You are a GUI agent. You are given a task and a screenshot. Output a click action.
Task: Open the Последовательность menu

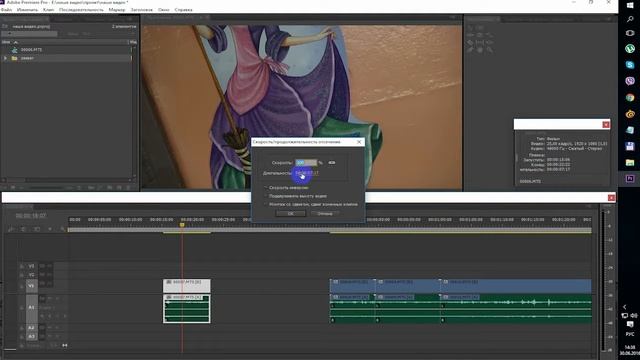click(81, 9)
